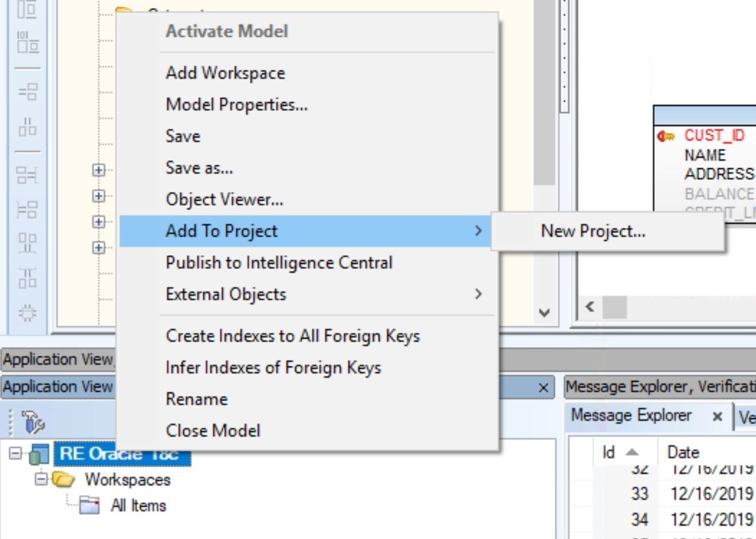
Task: Click the ADDRESS attribute in the entity
Action: click(719, 174)
